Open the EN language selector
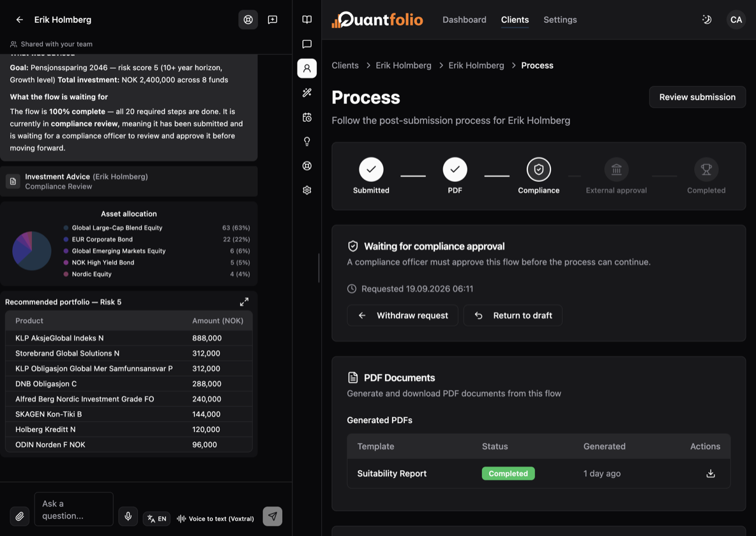This screenshot has width=756, height=536. tap(156, 519)
